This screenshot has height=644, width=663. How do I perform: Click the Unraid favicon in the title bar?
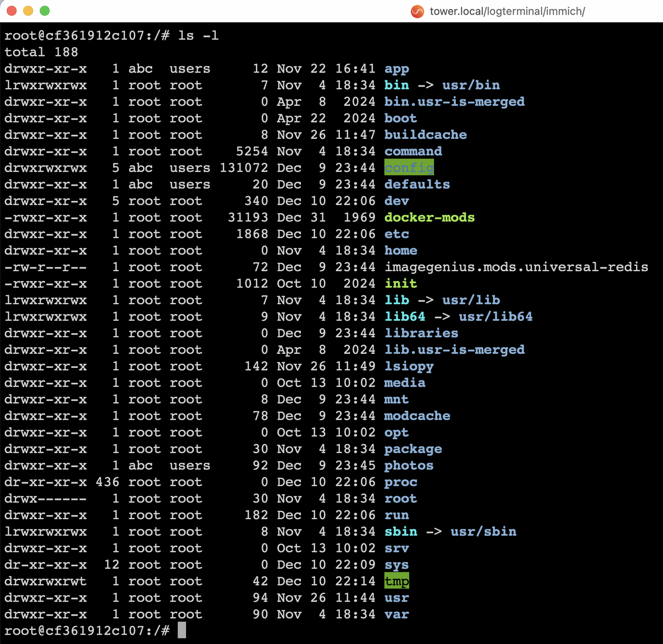[x=417, y=11]
